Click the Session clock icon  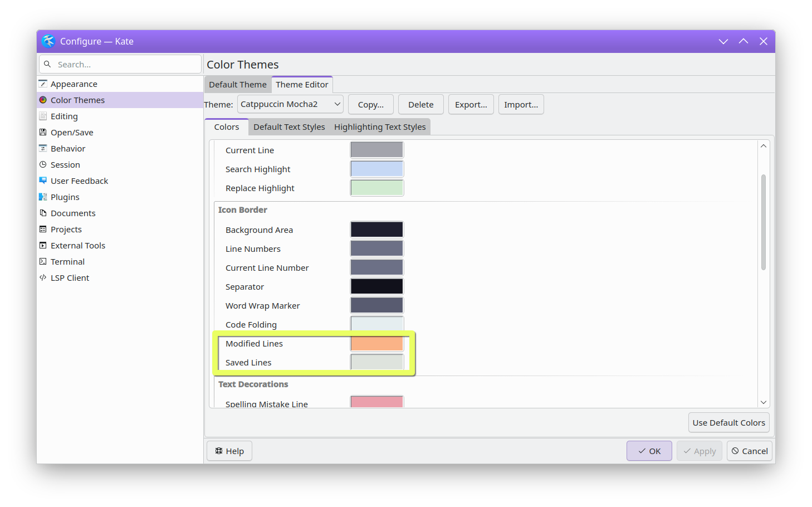tap(43, 164)
